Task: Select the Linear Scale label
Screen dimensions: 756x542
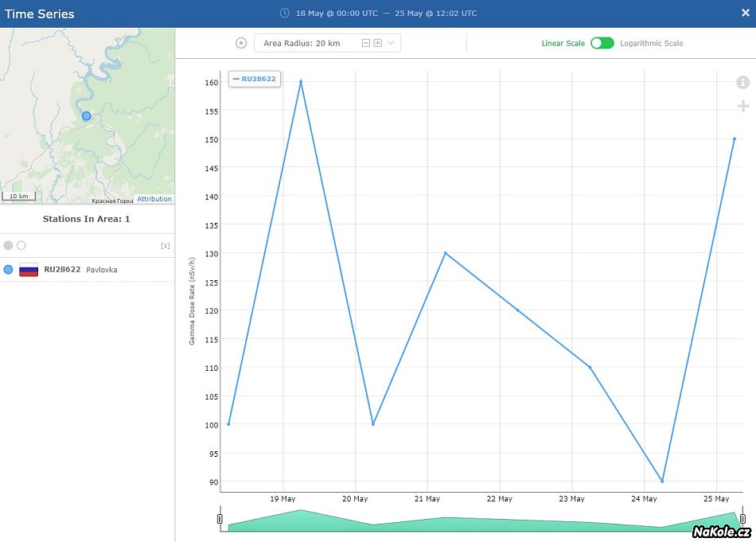Action: 563,43
